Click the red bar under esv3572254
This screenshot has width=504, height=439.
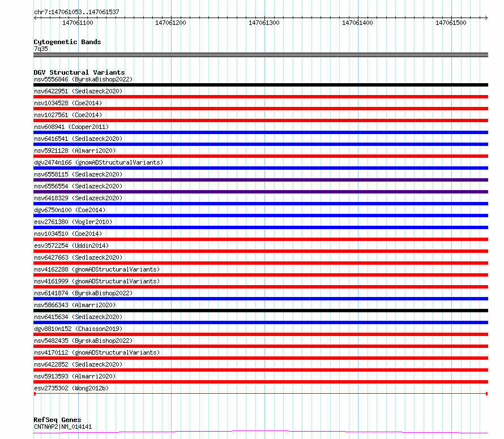point(260,251)
